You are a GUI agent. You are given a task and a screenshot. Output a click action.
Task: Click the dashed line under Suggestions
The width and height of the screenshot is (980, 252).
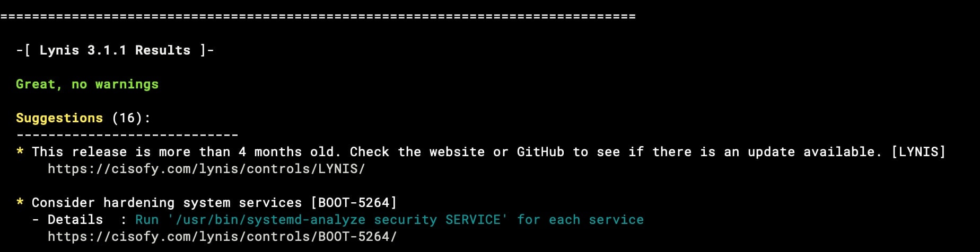point(127,136)
